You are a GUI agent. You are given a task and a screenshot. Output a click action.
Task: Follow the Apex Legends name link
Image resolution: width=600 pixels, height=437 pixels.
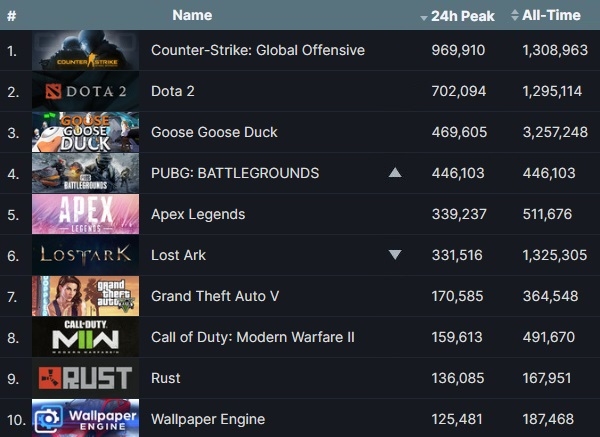[x=198, y=214]
